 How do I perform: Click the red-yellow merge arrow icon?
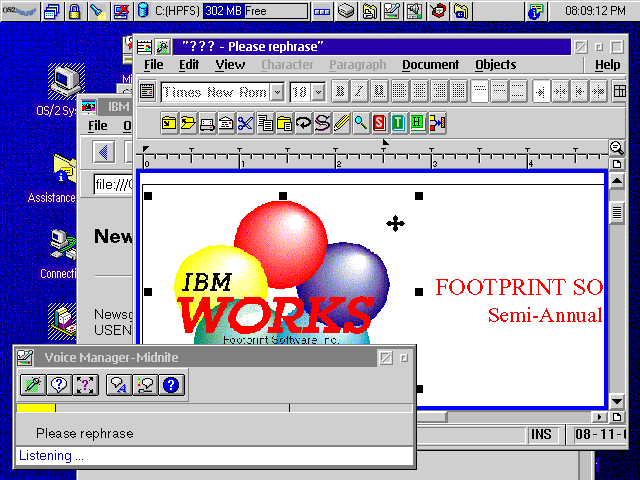(x=437, y=123)
